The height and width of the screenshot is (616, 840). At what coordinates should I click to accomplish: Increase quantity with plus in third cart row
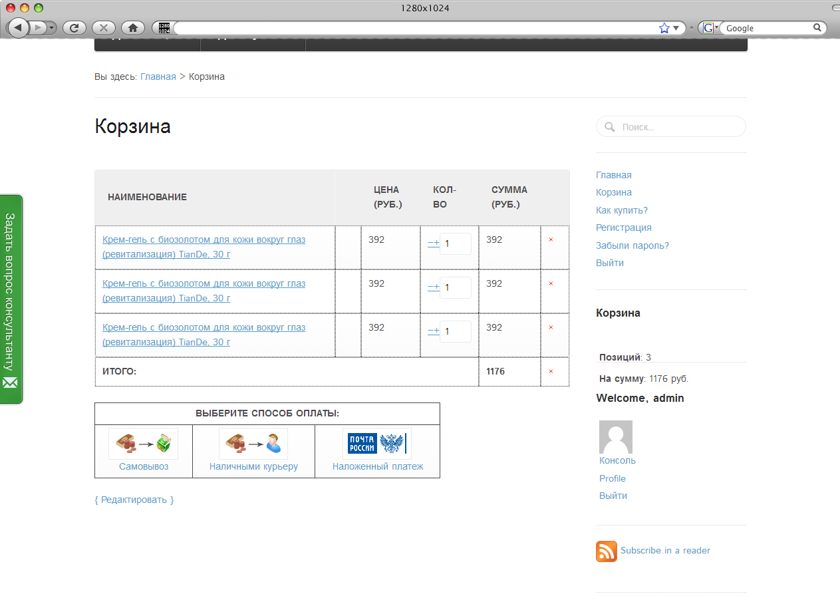436,331
